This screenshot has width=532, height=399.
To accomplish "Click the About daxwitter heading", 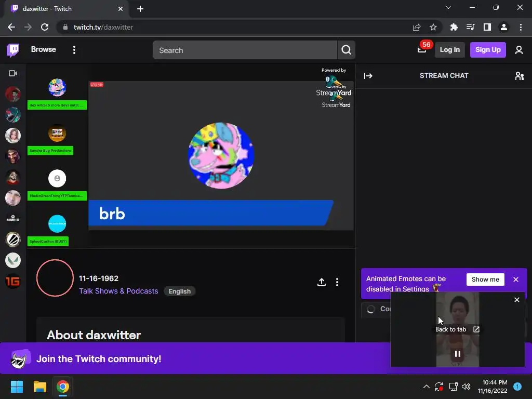I will (94, 335).
